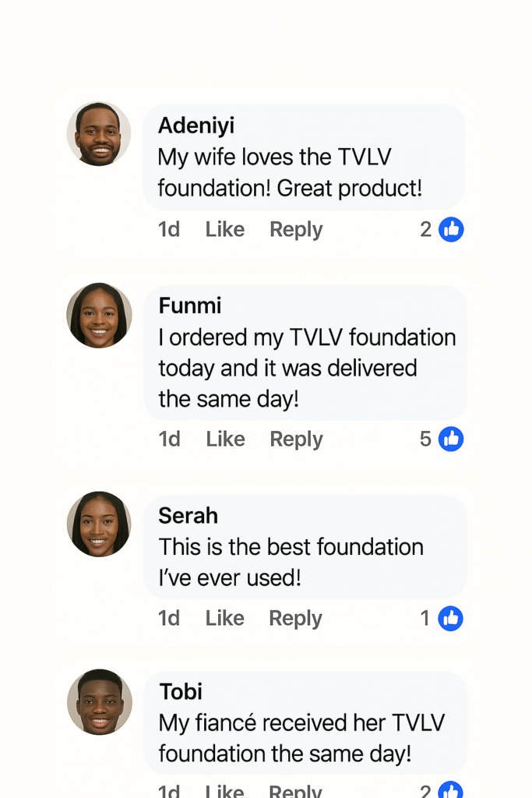Screen dimensions: 532x798
Task: Click the name Adeniyi
Action: (196, 125)
